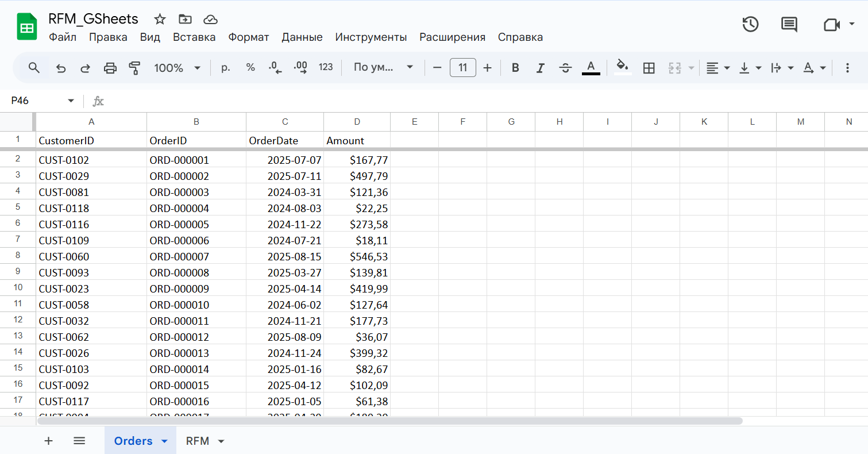The height and width of the screenshot is (454, 868).
Task: Toggle italic formatting
Action: click(x=540, y=68)
